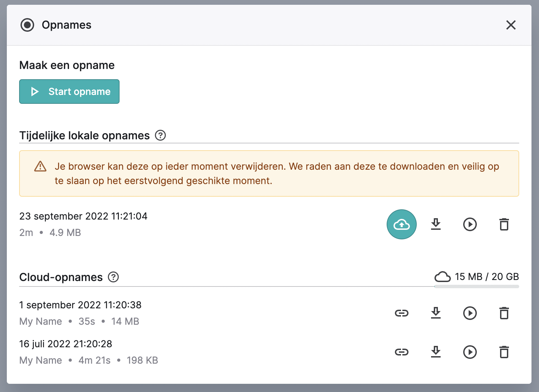This screenshot has height=392, width=539.
Task: Close the Opnames dialog
Action: coord(511,25)
